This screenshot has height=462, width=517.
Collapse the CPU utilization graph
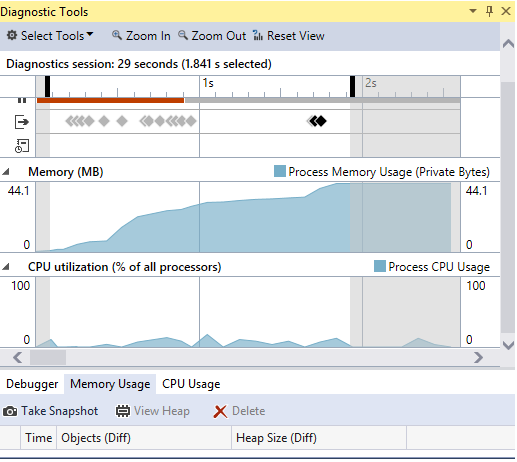coord(6,267)
